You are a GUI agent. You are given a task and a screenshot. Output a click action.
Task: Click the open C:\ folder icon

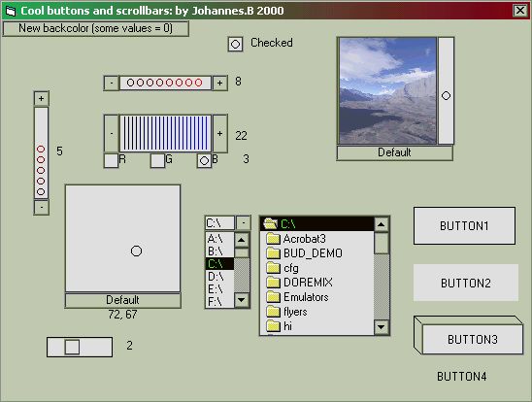coord(271,223)
